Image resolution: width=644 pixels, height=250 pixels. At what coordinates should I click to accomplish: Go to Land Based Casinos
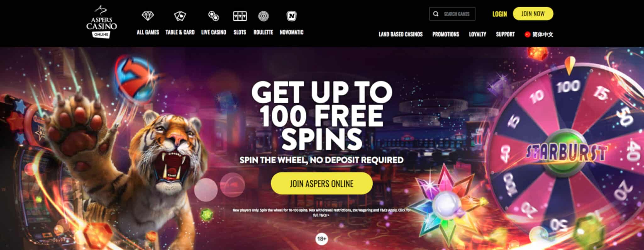[400, 34]
